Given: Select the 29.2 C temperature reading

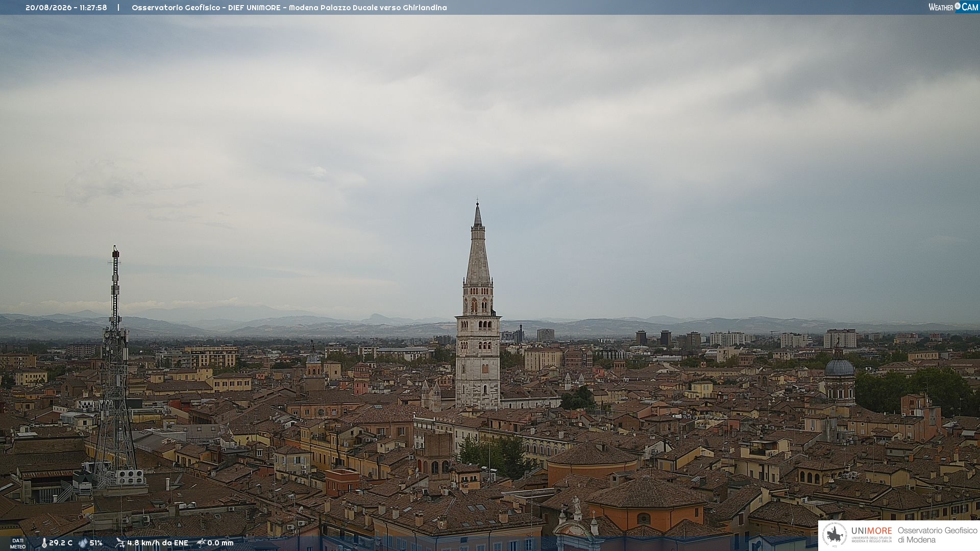Looking at the screenshot, I should [61, 543].
